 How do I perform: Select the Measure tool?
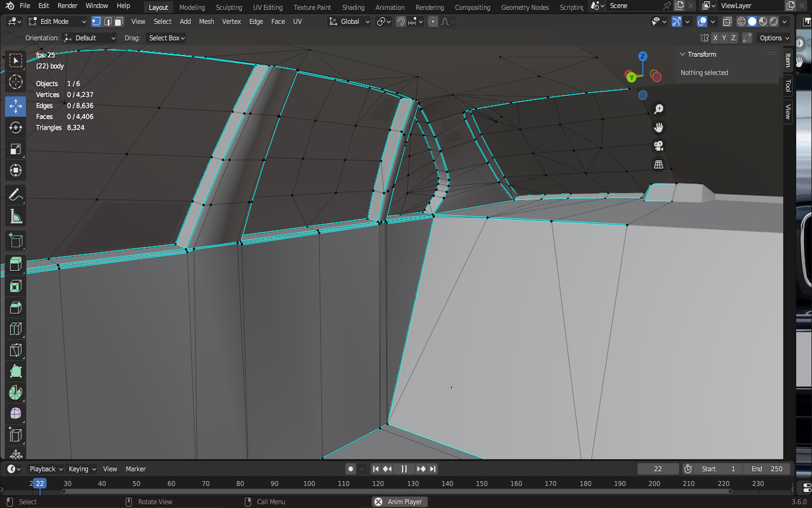pos(16,217)
